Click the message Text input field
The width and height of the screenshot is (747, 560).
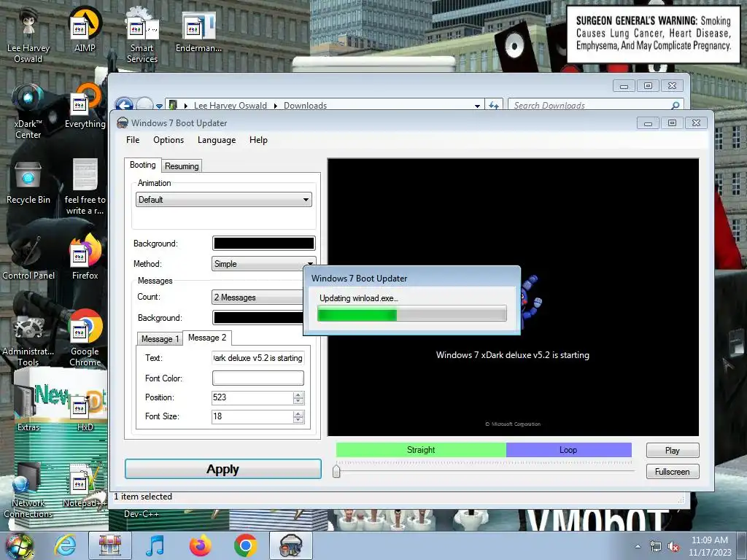point(258,358)
